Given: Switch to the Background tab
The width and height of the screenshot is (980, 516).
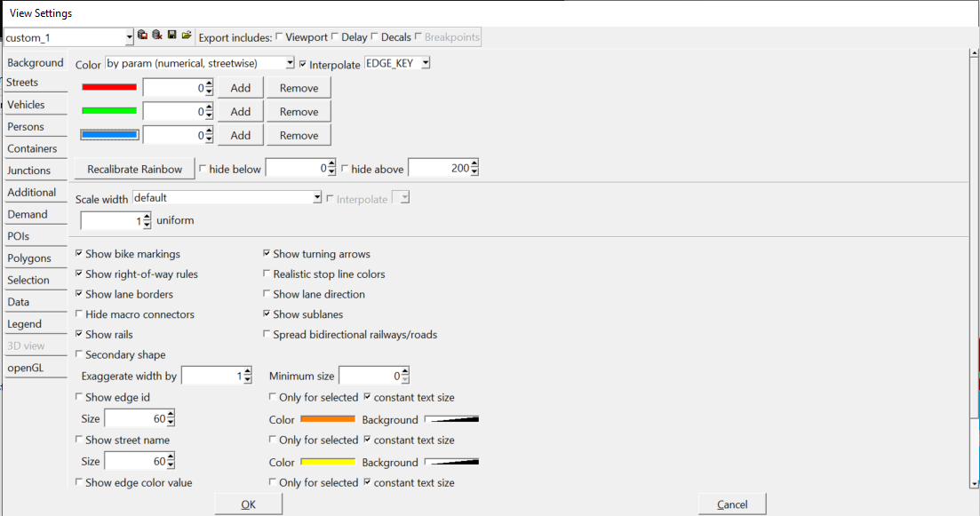Looking at the screenshot, I should pyautogui.click(x=36, y=62).
